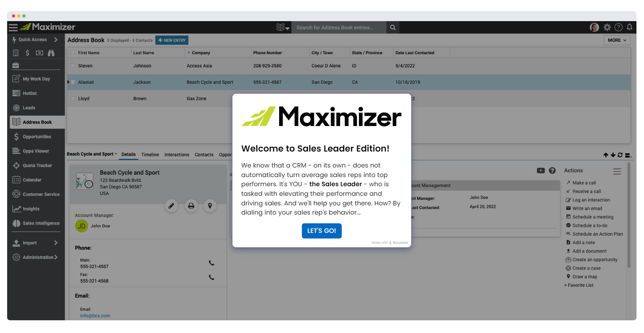Click the phone icon next to the fax number

click(211, 278)
